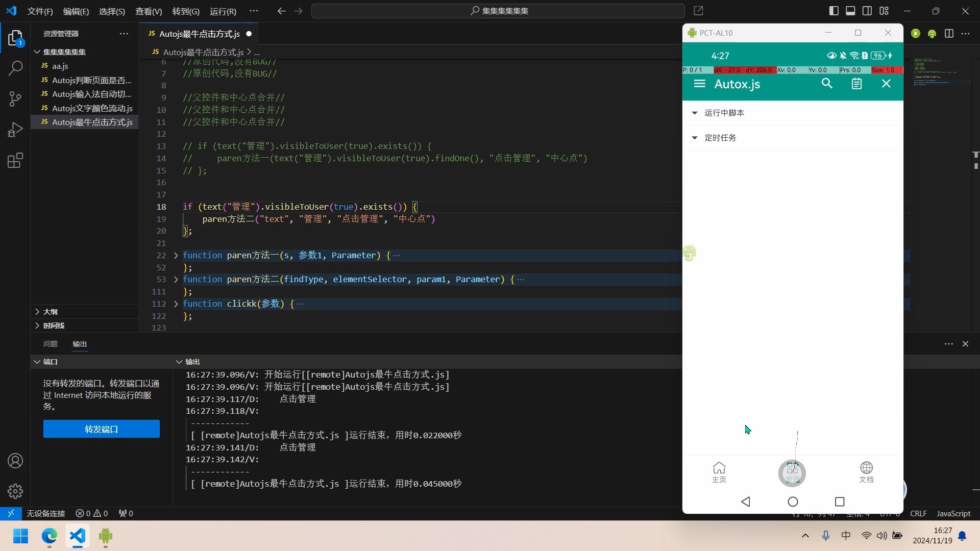The width and height of the screenshot is (980, 551).
Task: Click the Autox.js home button
Action: (719, 471)
